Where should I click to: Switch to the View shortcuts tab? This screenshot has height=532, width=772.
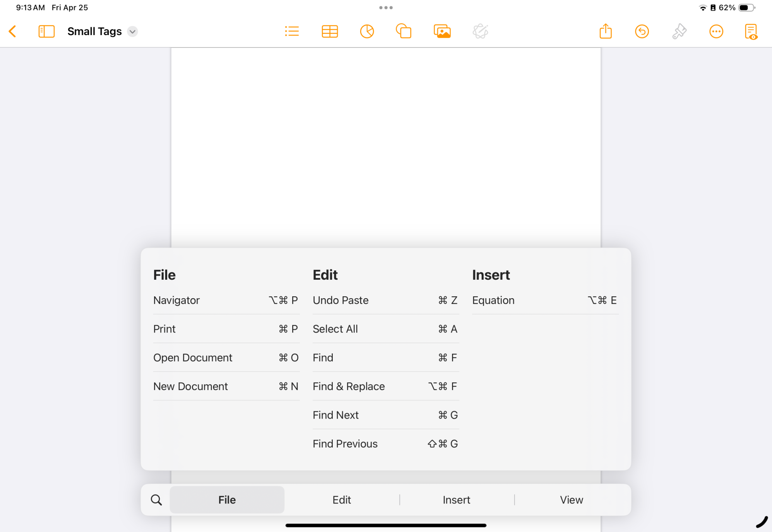pyautogui.click(x=571, y=500)
